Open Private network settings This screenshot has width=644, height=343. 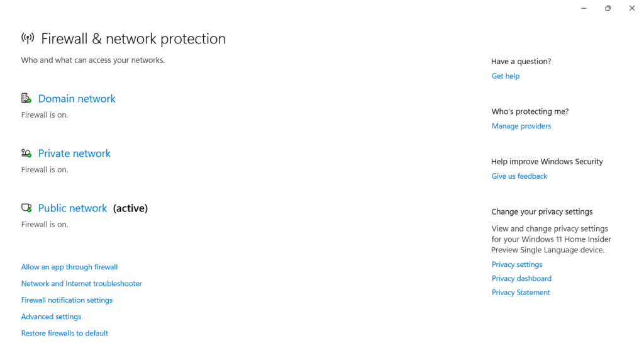[x=74, y=154]
